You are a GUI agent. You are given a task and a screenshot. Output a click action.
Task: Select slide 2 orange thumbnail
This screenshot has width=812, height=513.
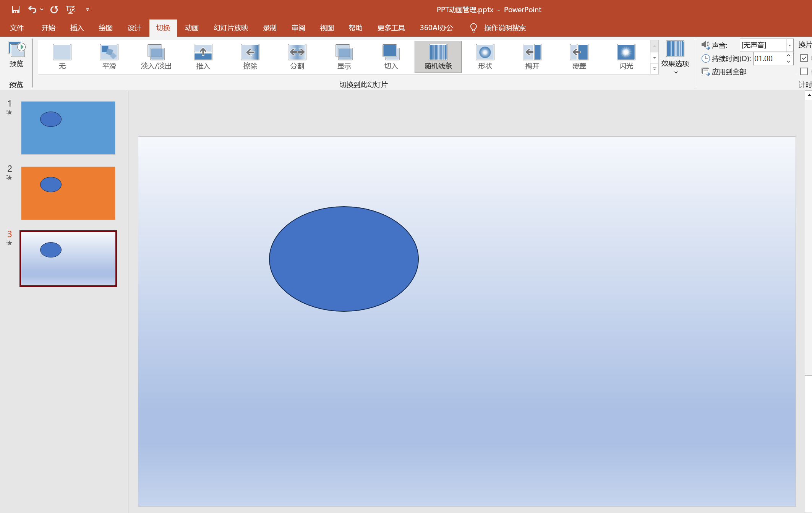68,193
